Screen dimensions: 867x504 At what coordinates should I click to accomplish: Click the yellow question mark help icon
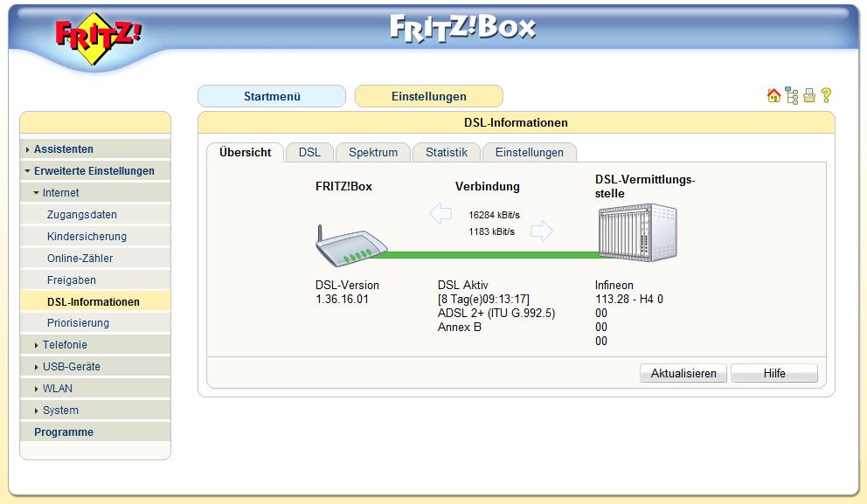click(826, 95)
